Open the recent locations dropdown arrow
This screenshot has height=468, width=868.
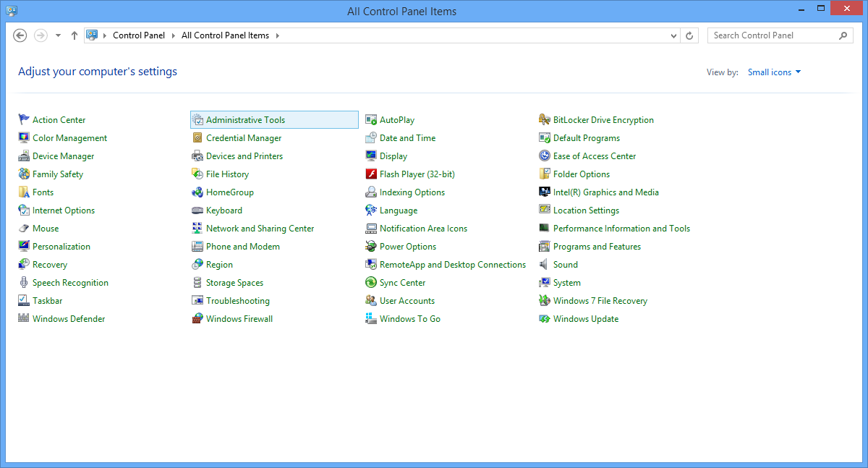click(x=58, y=35)
